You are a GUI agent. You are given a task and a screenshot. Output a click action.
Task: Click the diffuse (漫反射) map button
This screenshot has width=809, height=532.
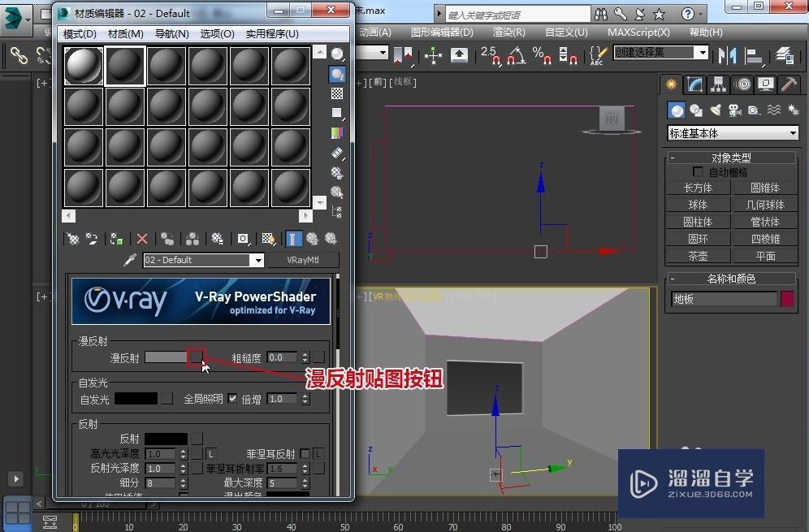(195, 357)
